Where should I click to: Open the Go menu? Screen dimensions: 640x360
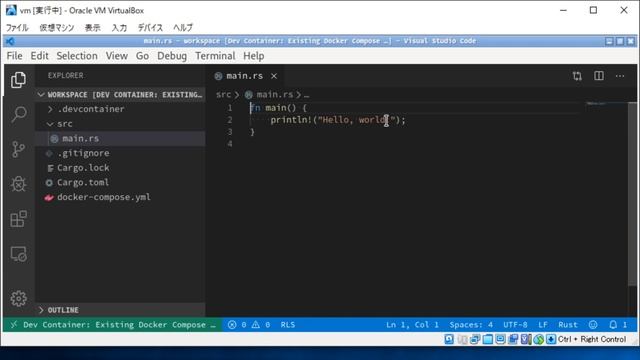[142, 56]
